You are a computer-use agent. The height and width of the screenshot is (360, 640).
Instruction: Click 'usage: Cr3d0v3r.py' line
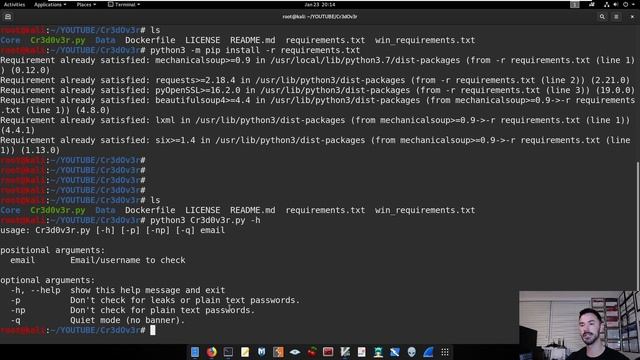click(112, 230)
